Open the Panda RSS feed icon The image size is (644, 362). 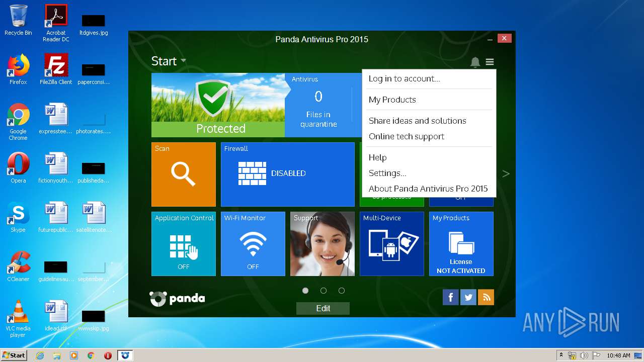tap(486, 297)
